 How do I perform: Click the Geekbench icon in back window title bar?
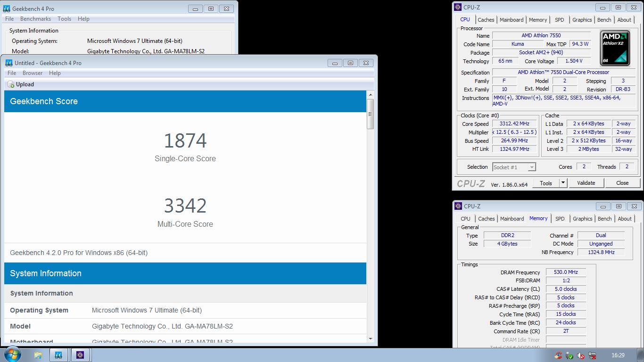pyautogui.click(x=7, y=8)
